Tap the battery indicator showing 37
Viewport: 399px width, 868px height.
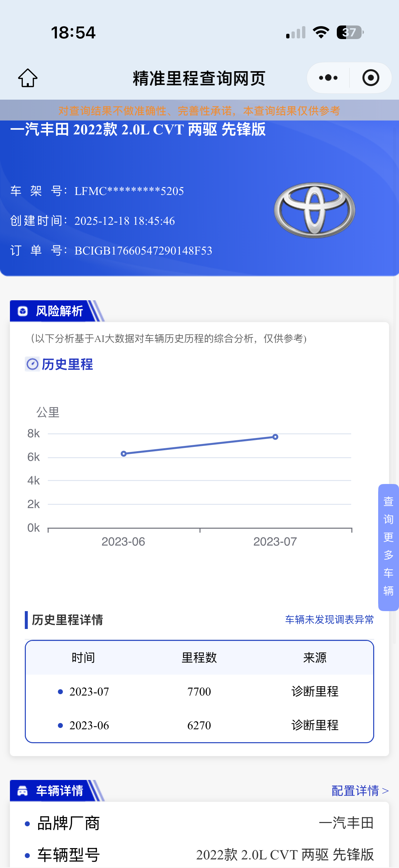(x=350, y=32)
